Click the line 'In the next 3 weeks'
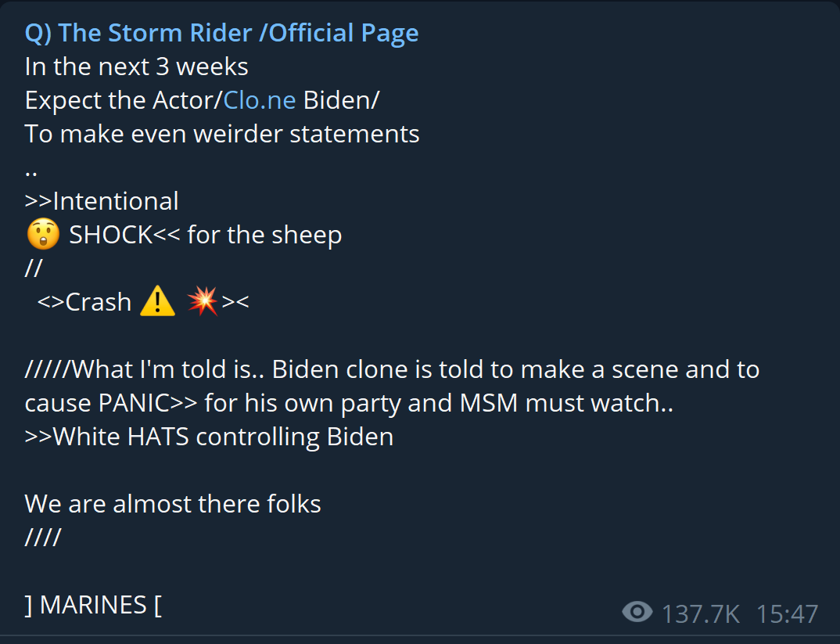840x644 pixels. pyautogui.click(x=137, y=67)
